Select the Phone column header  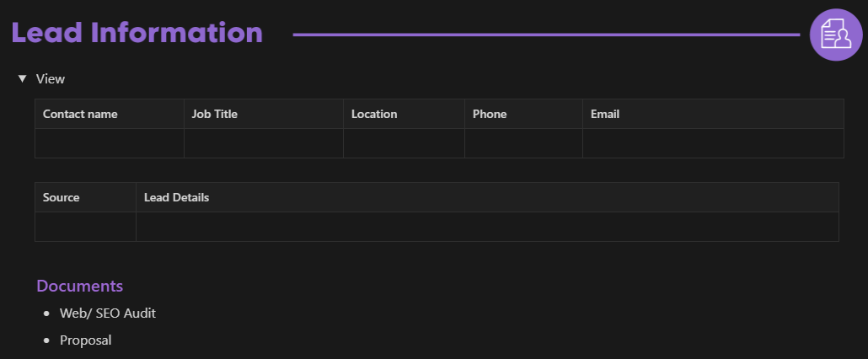[x=490, y=114]
